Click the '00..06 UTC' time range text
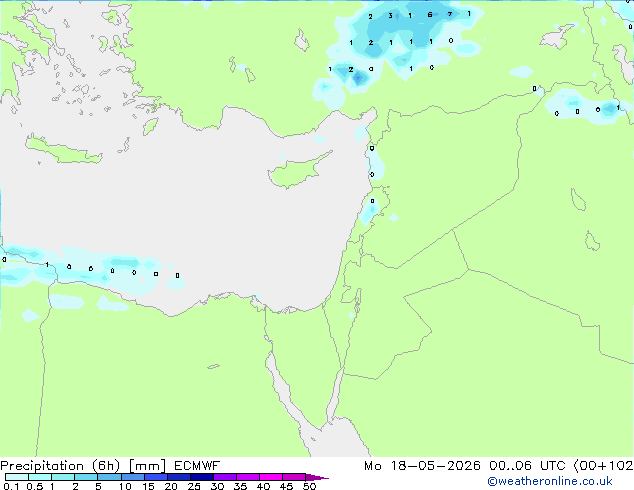The image size is (634, 490). click(x=527, y=466)
